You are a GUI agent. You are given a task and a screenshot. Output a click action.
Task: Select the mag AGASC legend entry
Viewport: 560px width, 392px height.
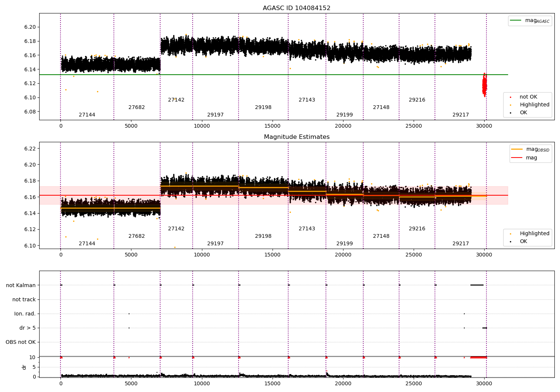[x=530, y=21]
